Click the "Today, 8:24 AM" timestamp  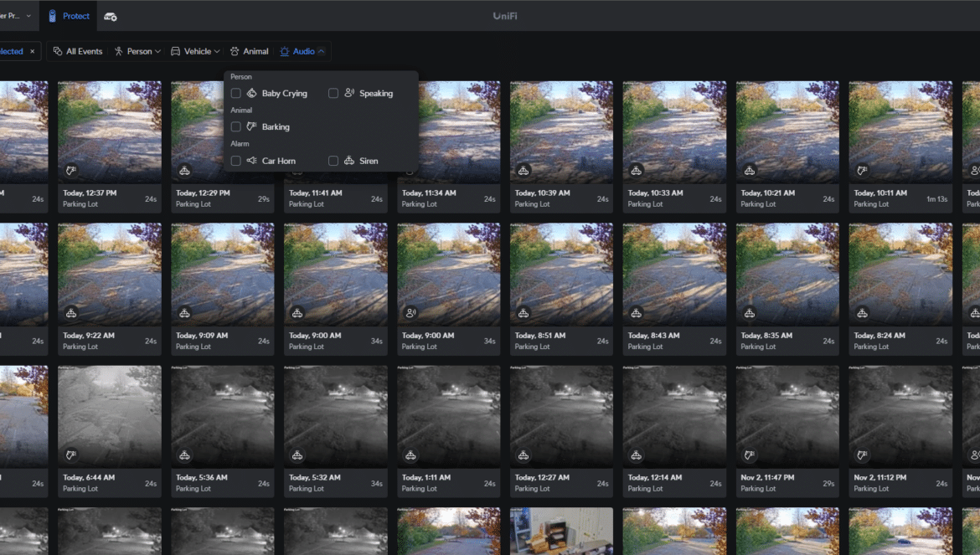879,335
